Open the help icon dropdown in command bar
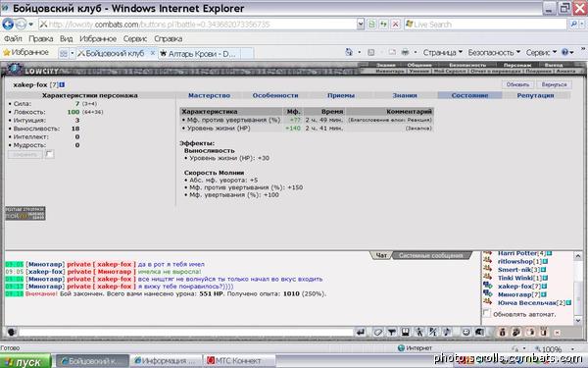This screenshot has height=368, width=588. click(567, 53)
